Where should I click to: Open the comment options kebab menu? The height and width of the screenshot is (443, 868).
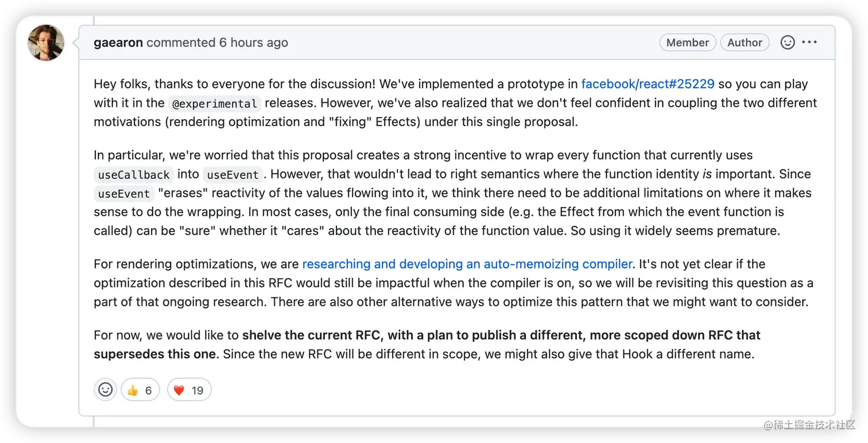(809, 42)
